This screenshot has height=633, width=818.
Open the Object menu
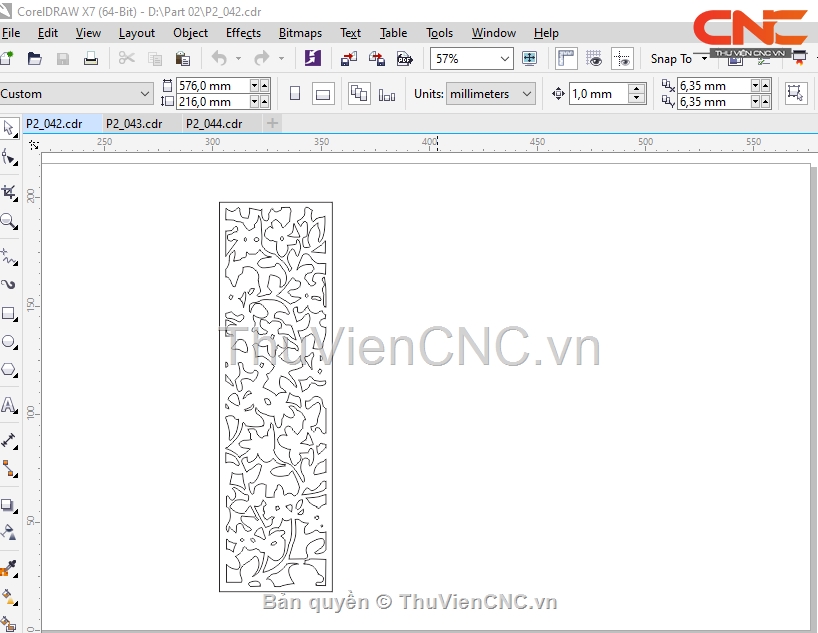[190, 33]
